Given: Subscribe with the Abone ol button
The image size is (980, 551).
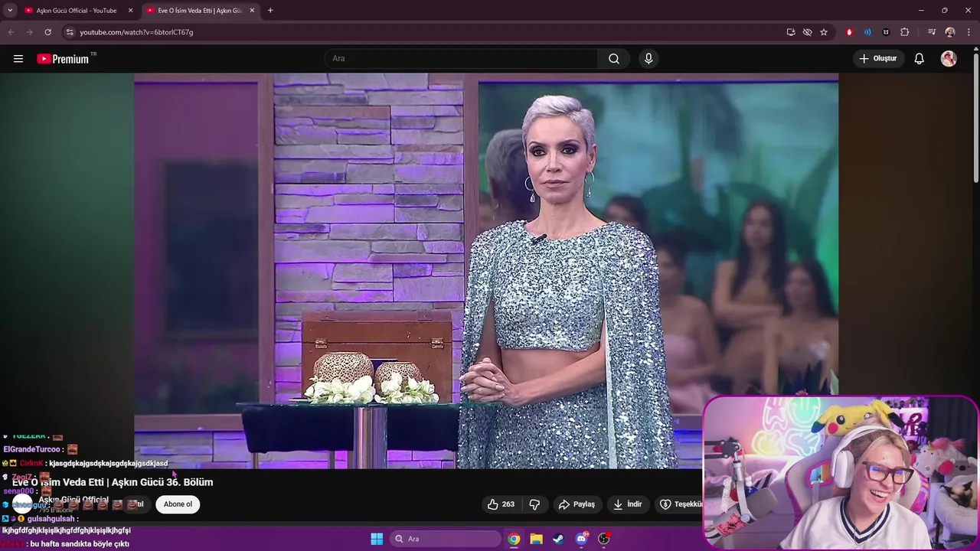Looking at the screenshot, I should [178, 504].
